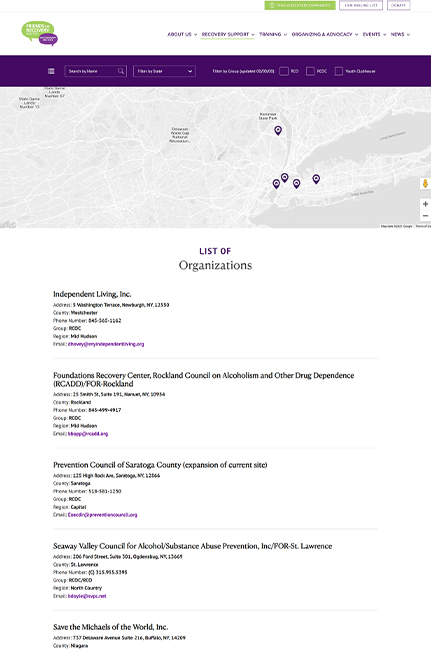Open the Friends of Recovery logo homepage
This screenshot has width=431, height=650.
[39, 33]
